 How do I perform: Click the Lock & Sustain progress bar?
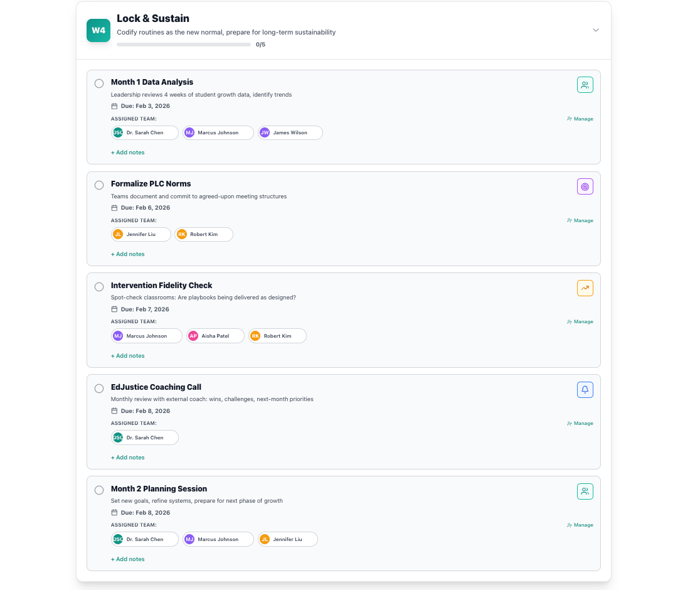pyautogui.click(x=184, y=45)
